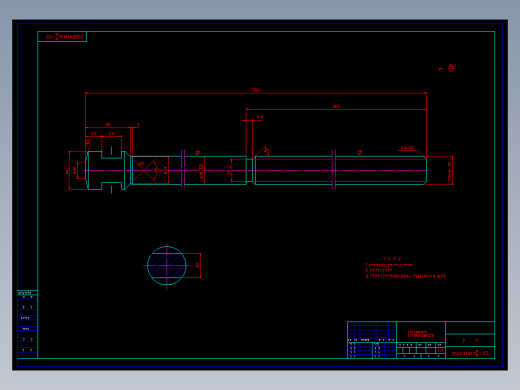This screenshot has width=520, height=390.
Task: Select the "1:1" scale cell in title block
Action: [x=440, y=350]
